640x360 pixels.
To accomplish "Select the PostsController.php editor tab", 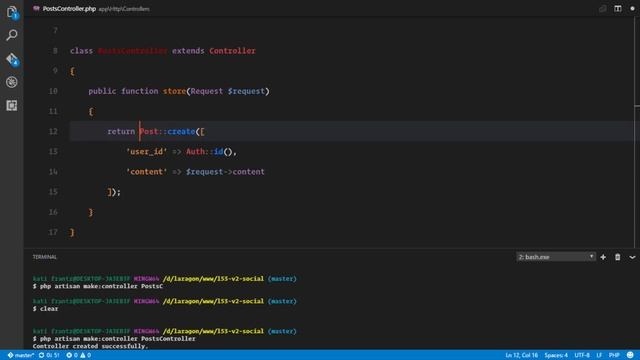I will click(91, 9).
